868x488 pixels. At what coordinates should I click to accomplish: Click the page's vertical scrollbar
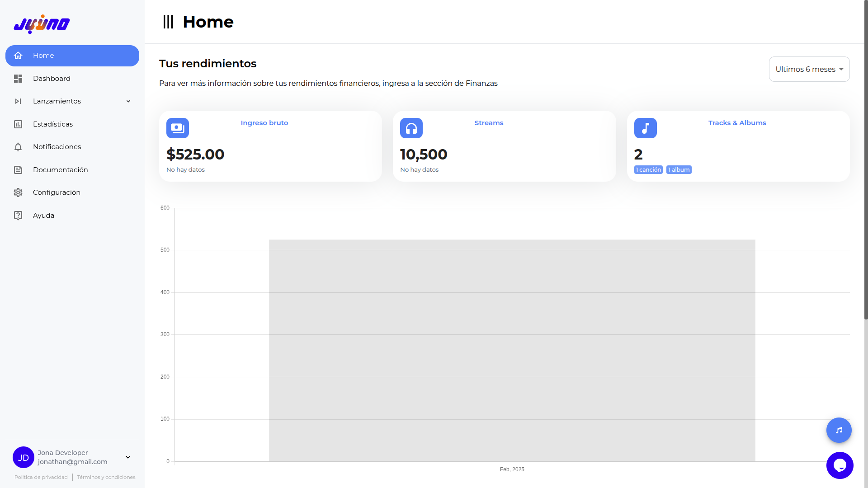[x=866, y=160]
